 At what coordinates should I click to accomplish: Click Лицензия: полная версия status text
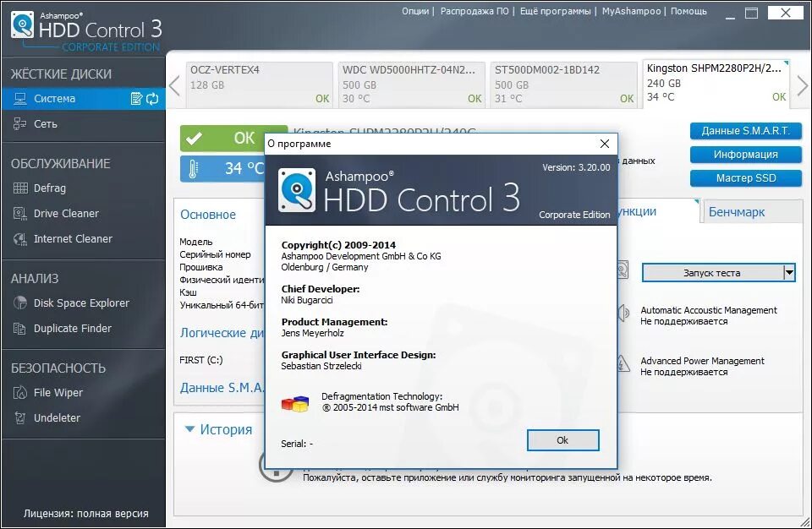point(86,514)
